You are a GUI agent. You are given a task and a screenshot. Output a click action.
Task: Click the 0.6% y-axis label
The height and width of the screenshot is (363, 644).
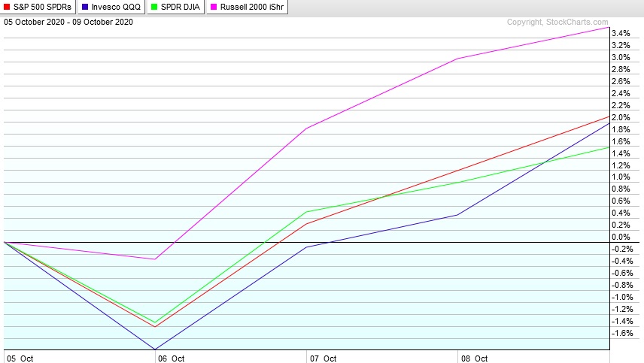(621, 201)
